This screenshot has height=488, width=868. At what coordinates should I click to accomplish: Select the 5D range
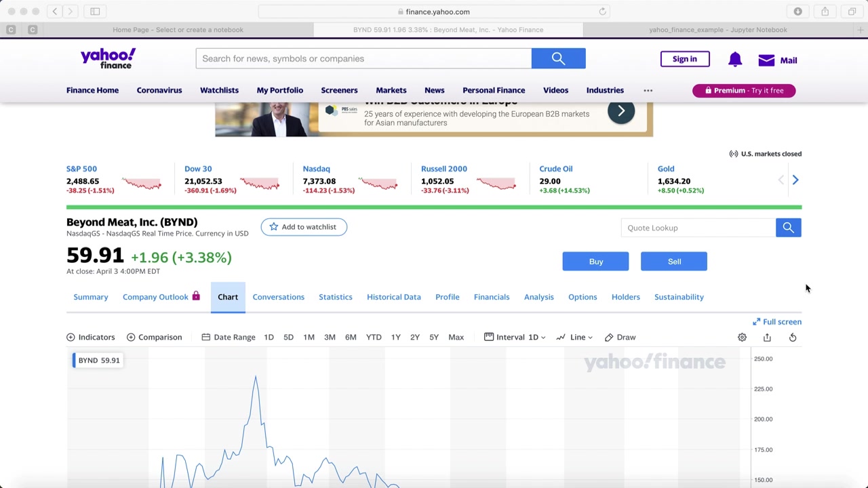[x=288, y=337]
